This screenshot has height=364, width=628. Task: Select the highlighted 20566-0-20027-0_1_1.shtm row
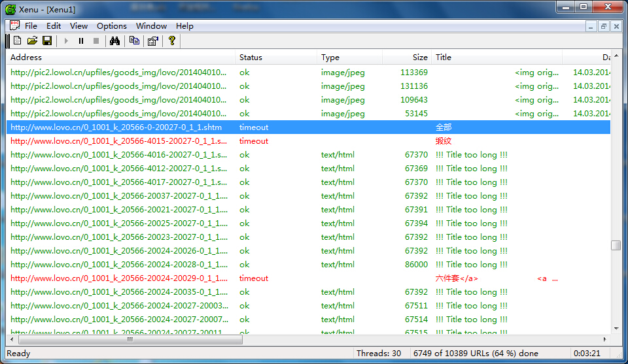point(308,127)
